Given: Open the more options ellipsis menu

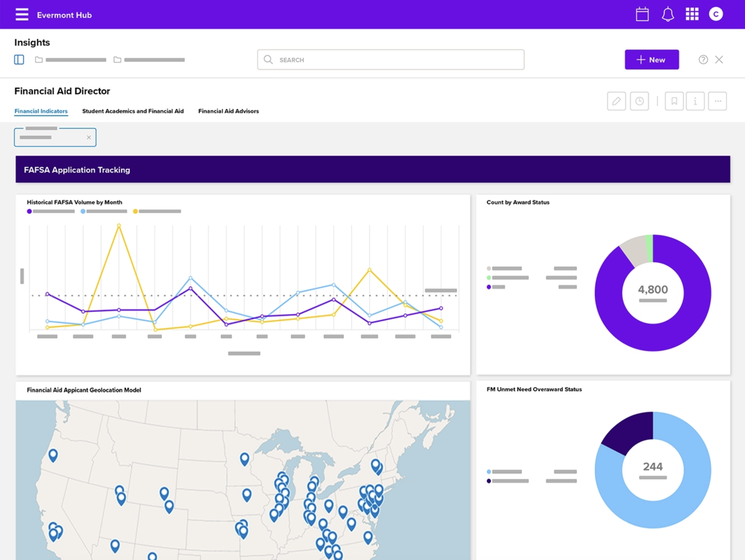Looking at the screenshot, I should pyautogui.click(x=718, y=101).
